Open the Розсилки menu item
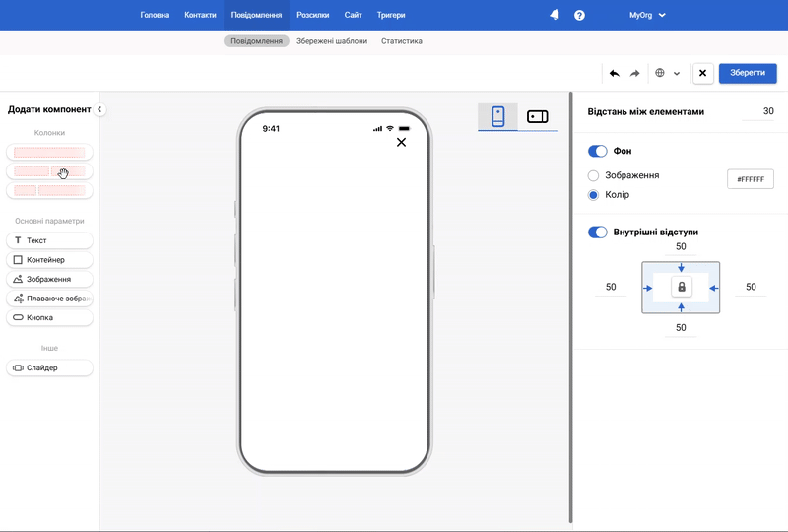This screenshot has width=788, height=532. [x=313, y=15]
